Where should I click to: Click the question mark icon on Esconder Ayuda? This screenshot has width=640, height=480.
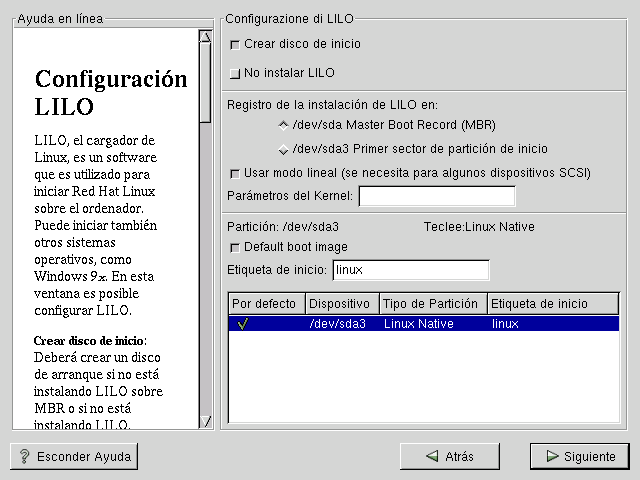pos(25,456)
